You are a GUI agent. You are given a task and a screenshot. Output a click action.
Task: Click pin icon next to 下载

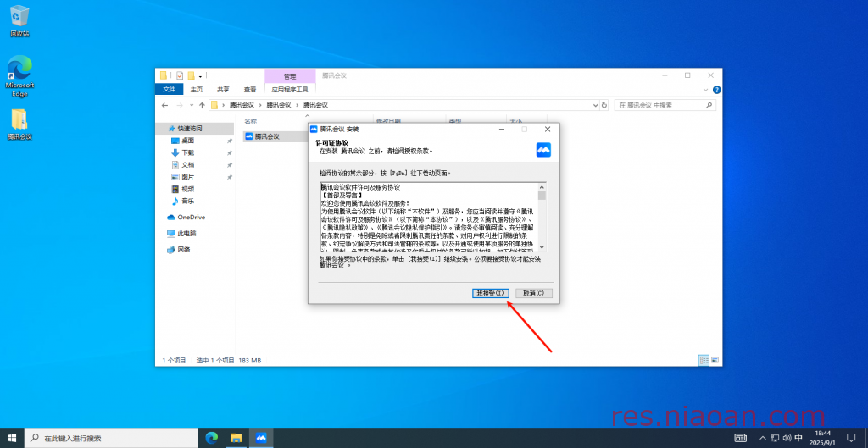229,153
